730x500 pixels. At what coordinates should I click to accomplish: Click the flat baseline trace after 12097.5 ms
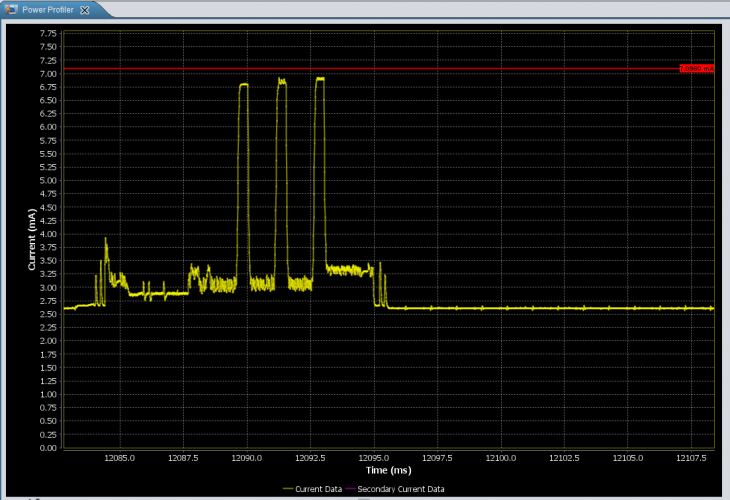[x=550, y=308]
